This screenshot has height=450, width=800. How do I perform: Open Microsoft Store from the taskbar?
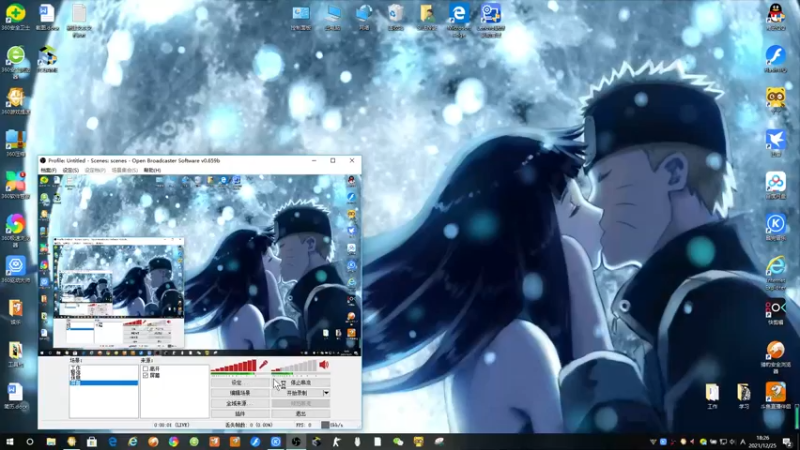pyautogui.click(x=92, y=442)
